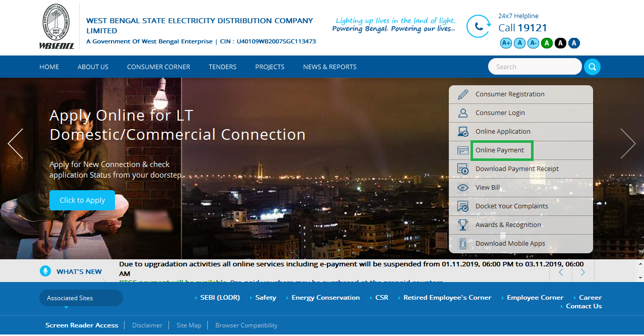Open the SEBI (LODR) footer link

click(x=220, y=298)
